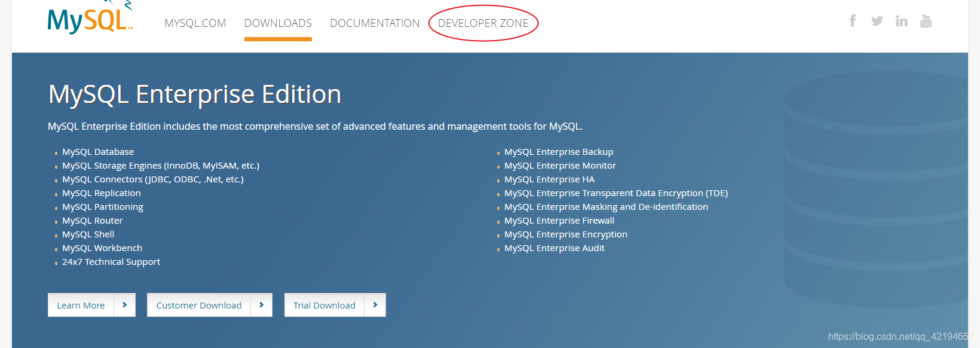This screenshot has width=980, height=348.
Task: Click the Learn More button
Action: pos(91,305)
